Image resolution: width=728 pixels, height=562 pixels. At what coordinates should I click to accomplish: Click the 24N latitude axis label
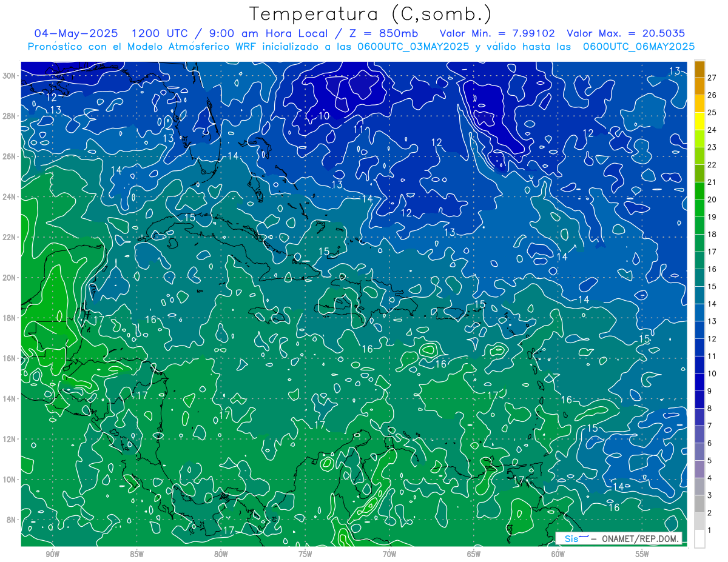(9, 197)
